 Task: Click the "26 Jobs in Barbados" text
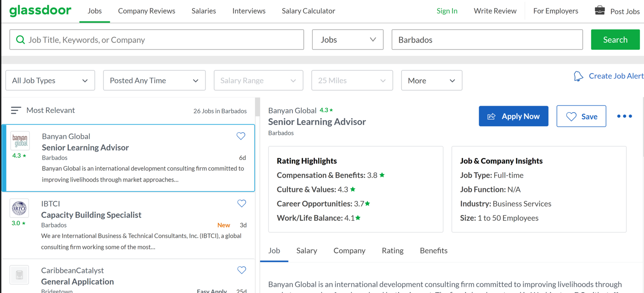tap(220, 111)
